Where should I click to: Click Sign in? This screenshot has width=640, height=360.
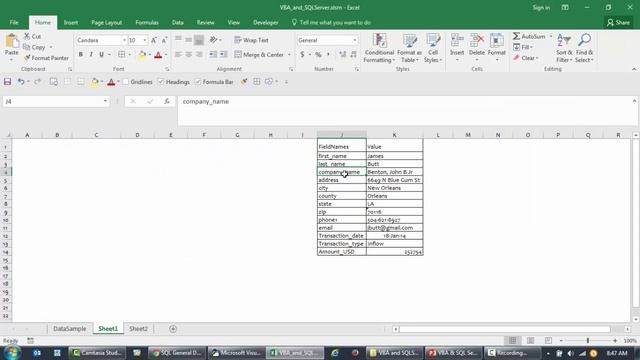click(x=541, y=7)
